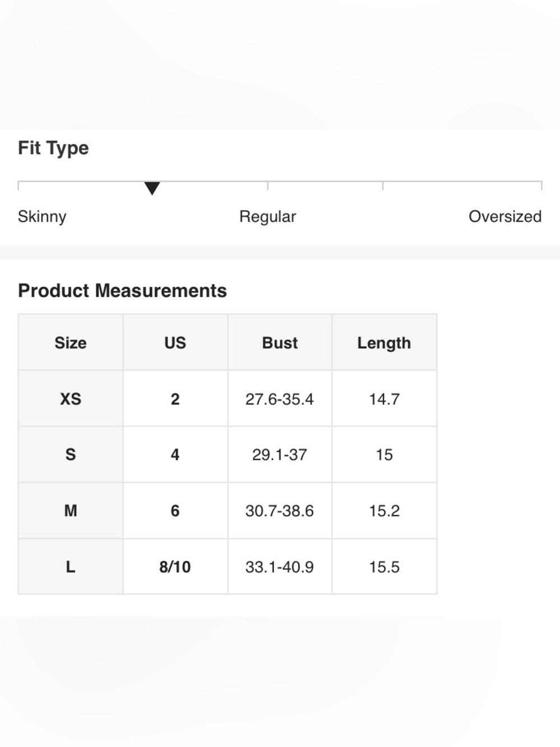
Task: Click the 8/10 US size cell
Action: pos(175,567)
